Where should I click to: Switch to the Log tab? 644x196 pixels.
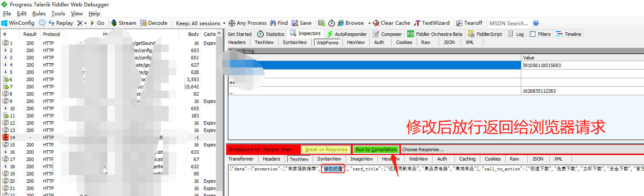tap(516, 34)
